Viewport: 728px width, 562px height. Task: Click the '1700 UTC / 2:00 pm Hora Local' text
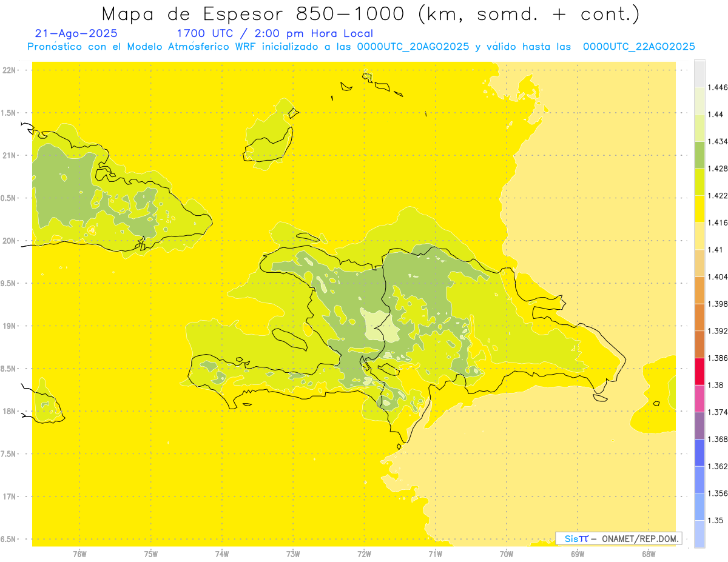click(274, 34)
